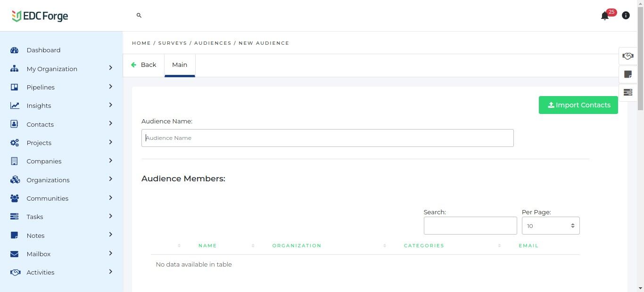Switch to the Main tab
The height and width of the screenshot is (292, 644).
coord(180,65)
